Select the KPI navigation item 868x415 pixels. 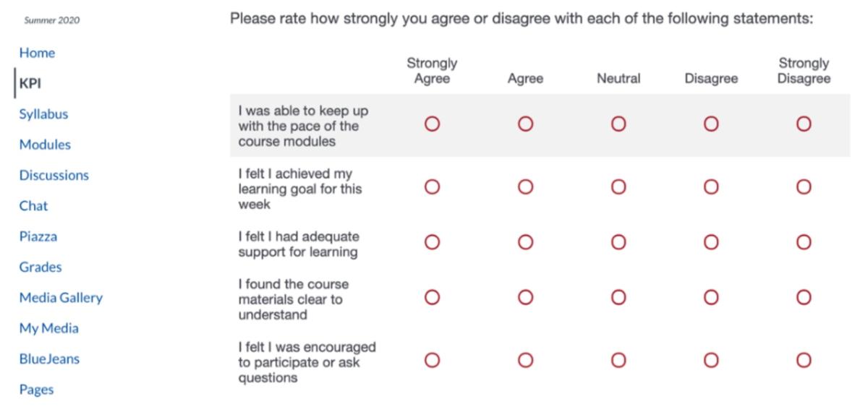[x=30, y=83]
